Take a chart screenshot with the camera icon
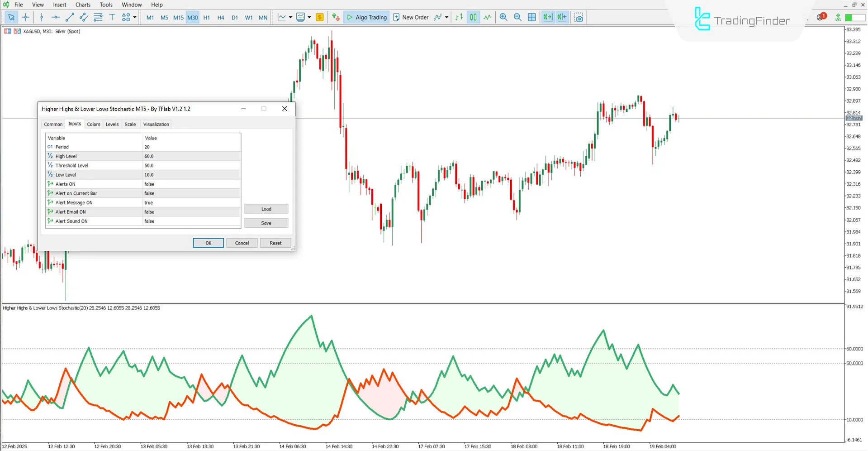The image size is (868, 451). (x=579, y=17)
